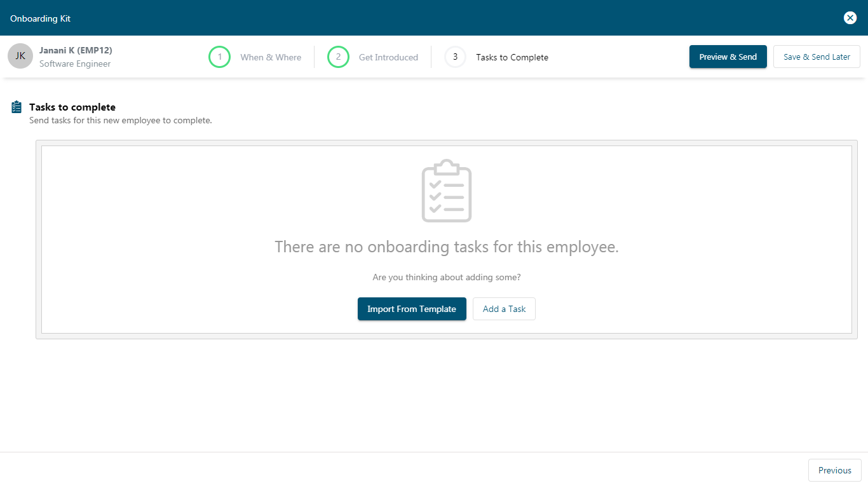The height and width of the screenshot is (488, 868).
Task: Go to step 1 circle
Action: [x=219, y=57]
